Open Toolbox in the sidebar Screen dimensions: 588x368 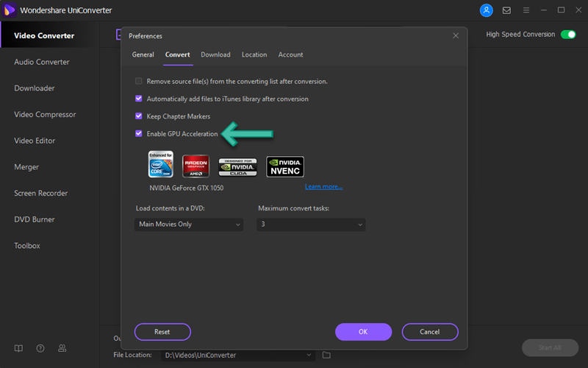[x=27, y=246]
